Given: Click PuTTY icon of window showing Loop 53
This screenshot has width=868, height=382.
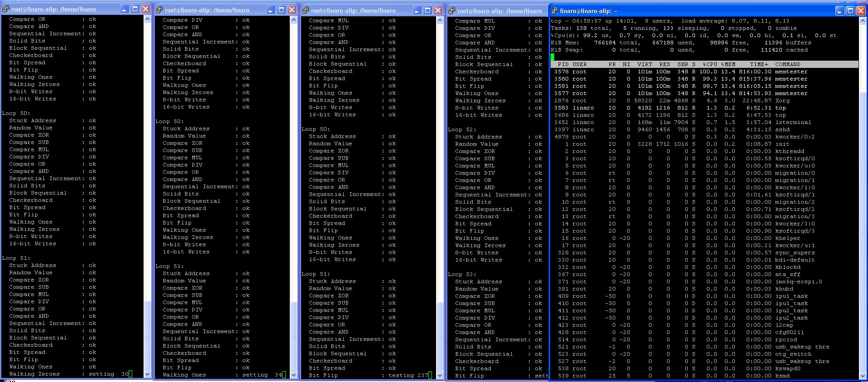Looking at the screenshot, I should tap(451, 10).
